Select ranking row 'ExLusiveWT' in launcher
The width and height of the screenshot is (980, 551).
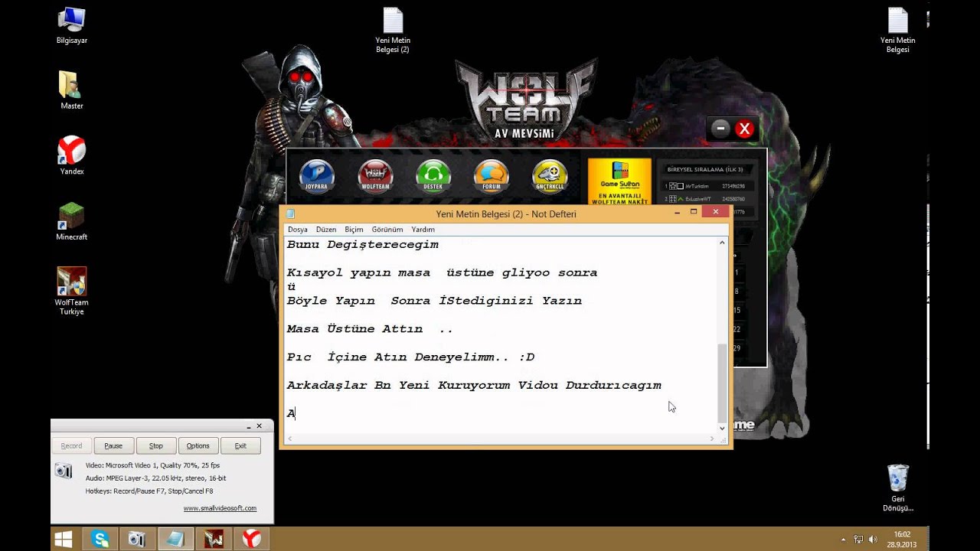pos(710,199)
